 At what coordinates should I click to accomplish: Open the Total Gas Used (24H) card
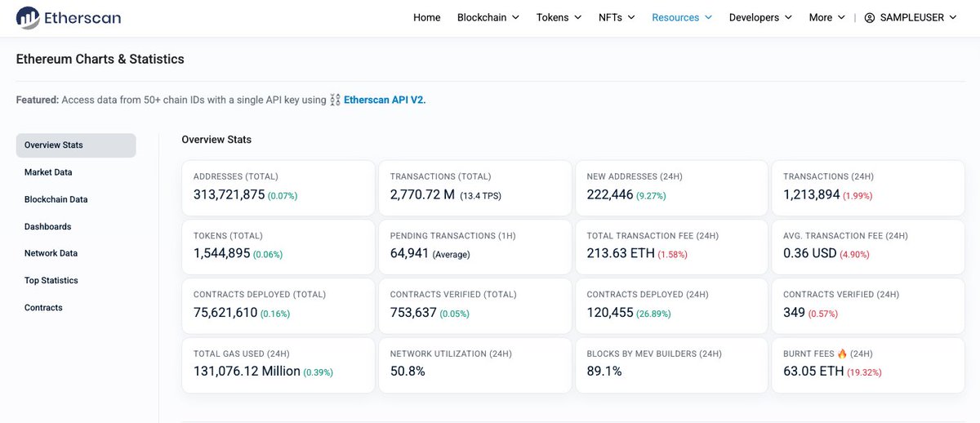(278, 365)
